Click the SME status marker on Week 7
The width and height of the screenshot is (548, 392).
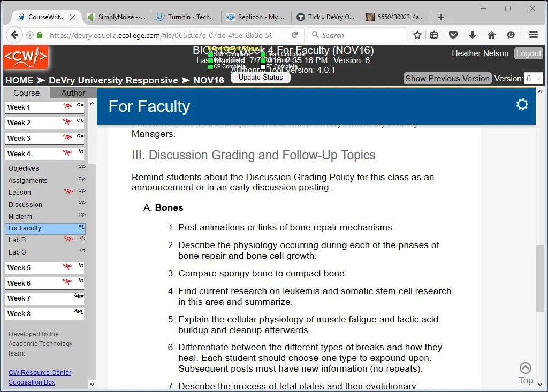[x=79, y=296]
